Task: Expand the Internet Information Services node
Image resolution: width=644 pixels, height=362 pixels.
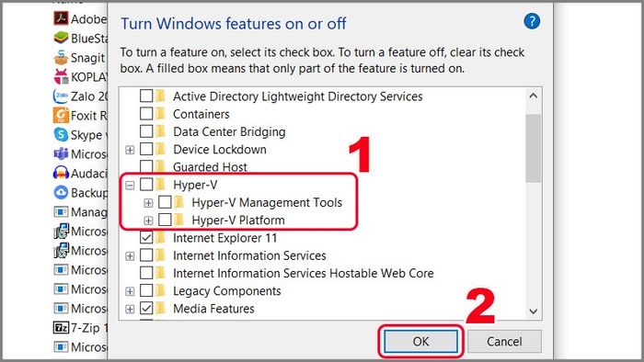Action: 130,256
